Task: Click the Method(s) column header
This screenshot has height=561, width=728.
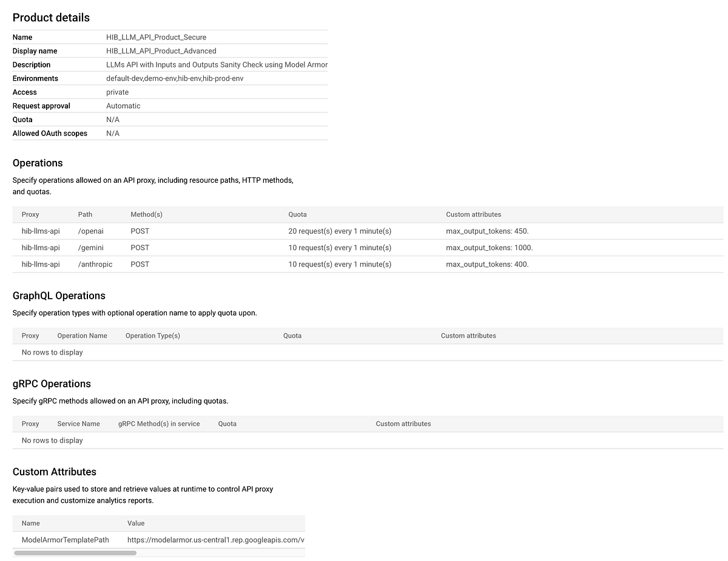Action: point(146,214)
